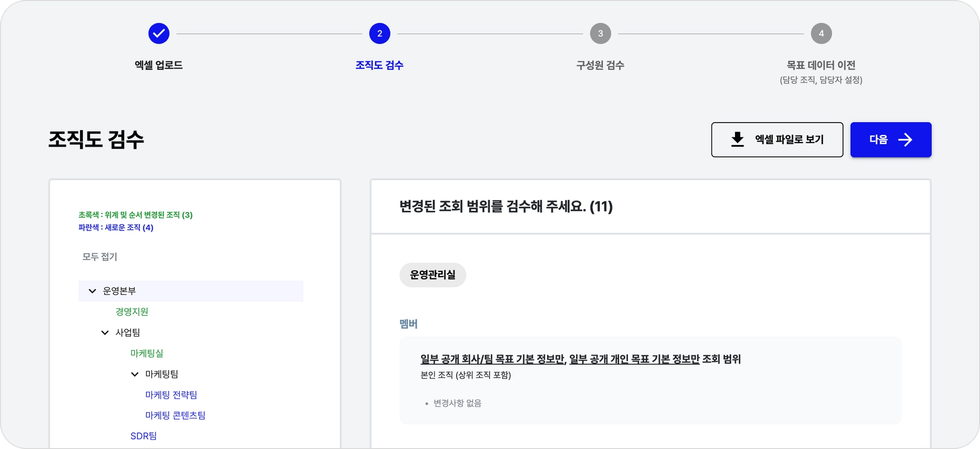This screenshot has width=980, height=449.
Task: Select 마케팅 전략팀 in the tree
Action: tap(171, 395)
